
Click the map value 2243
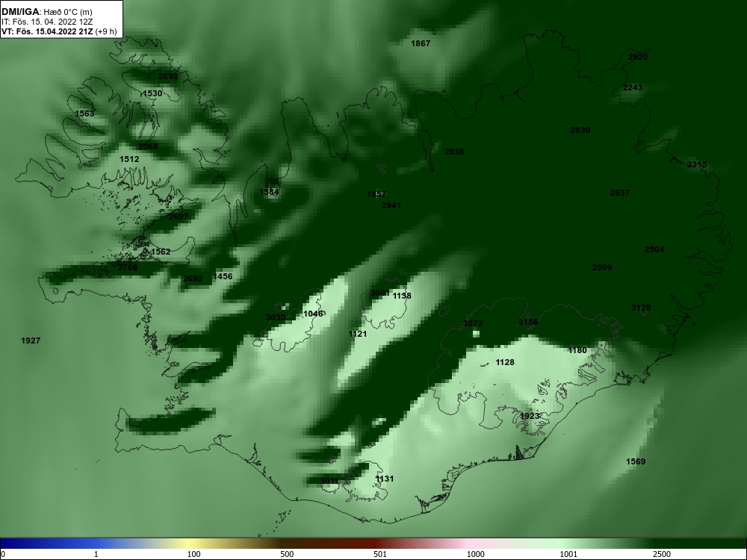pos(633,87)
